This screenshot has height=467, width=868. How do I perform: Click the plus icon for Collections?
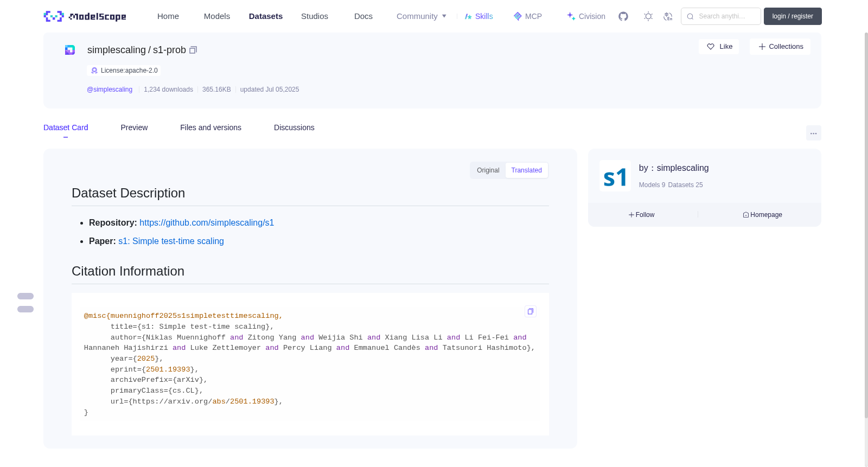(x=762, y=47)
